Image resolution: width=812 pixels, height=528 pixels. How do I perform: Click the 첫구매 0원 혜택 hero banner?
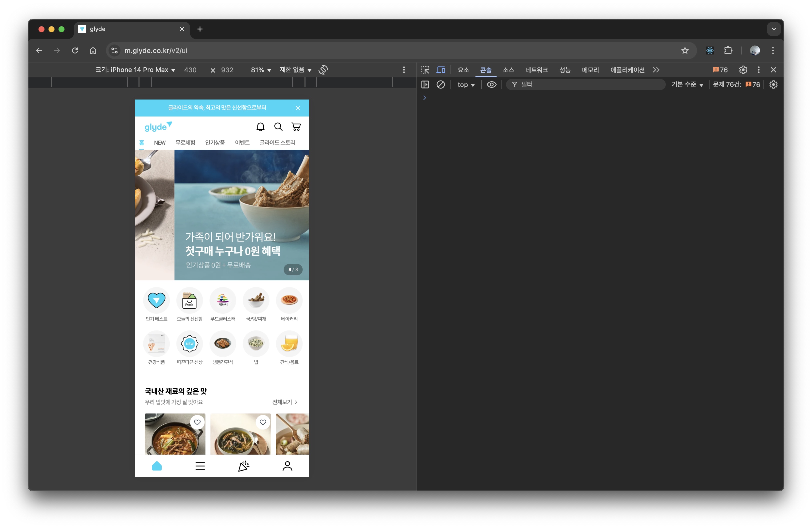(x=241, y=215)
